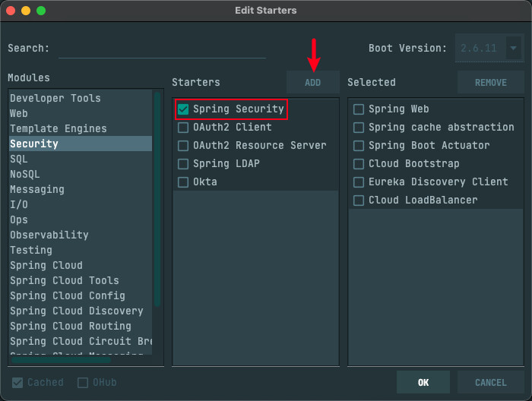Check Cloud LoadBalancer in Selected list
The width and height of the screenshot is (532, 401).
pyautogui.click(x=359, y=200)
